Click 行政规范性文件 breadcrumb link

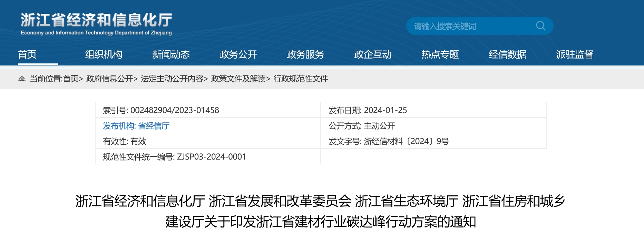click(x=301, y=79)
